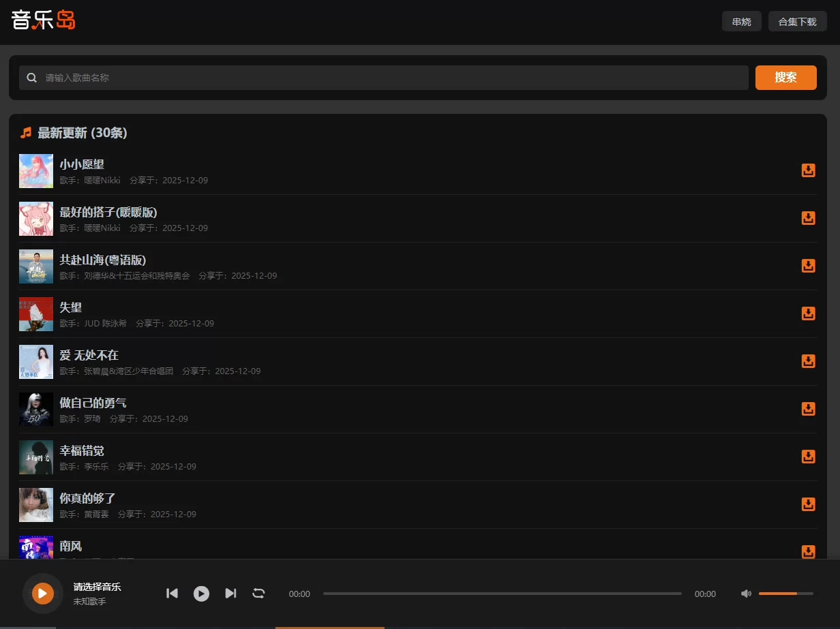Click album cover for 最好的搭子(暖暖版)
This screenshot has height=629, width=840.
(36, 219)
